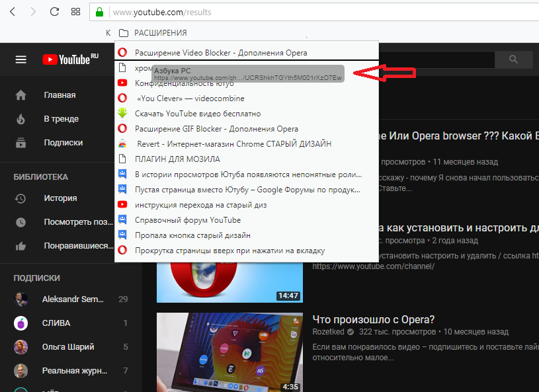Image resolution: width=539 pixels, height=392 pixels.
Task: Click the Chrome Web Store rainbow bookmark icon
Action: point(122,143)
